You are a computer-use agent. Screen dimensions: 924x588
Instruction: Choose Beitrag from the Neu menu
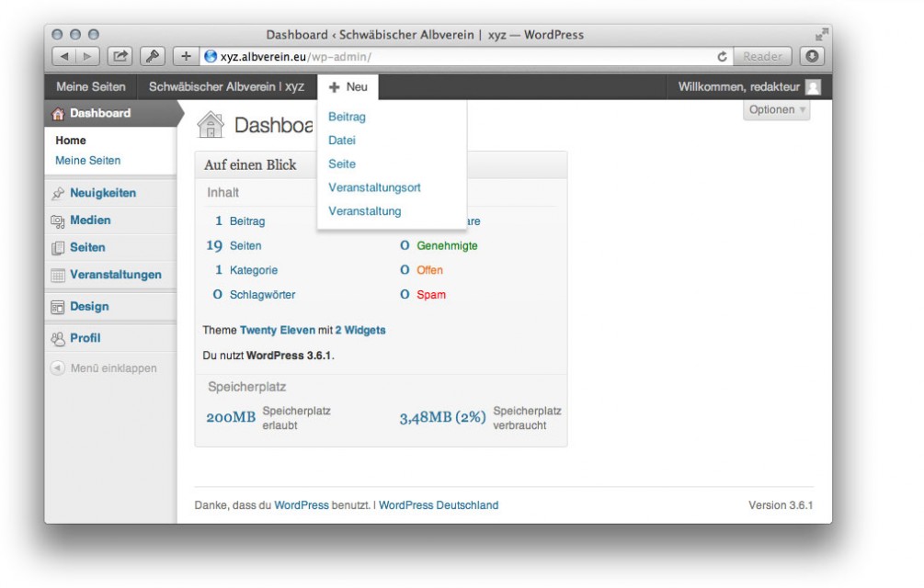[348, 117]
